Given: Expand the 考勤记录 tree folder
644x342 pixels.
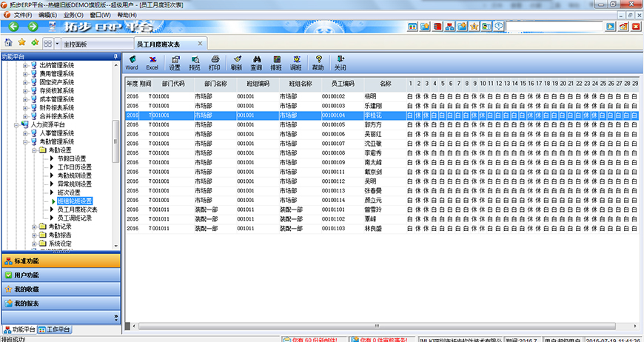Looking at the screenshot, I should (x=34, y=227).
